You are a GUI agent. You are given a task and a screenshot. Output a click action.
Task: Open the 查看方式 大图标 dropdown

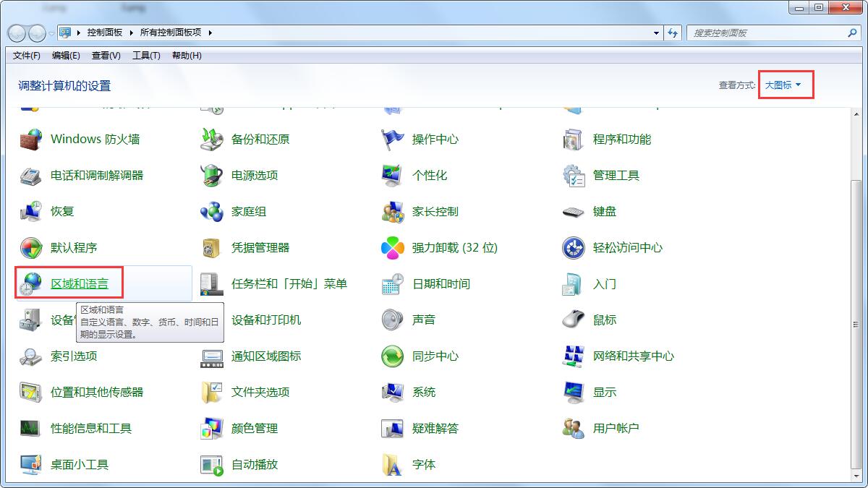click(783, 85)
